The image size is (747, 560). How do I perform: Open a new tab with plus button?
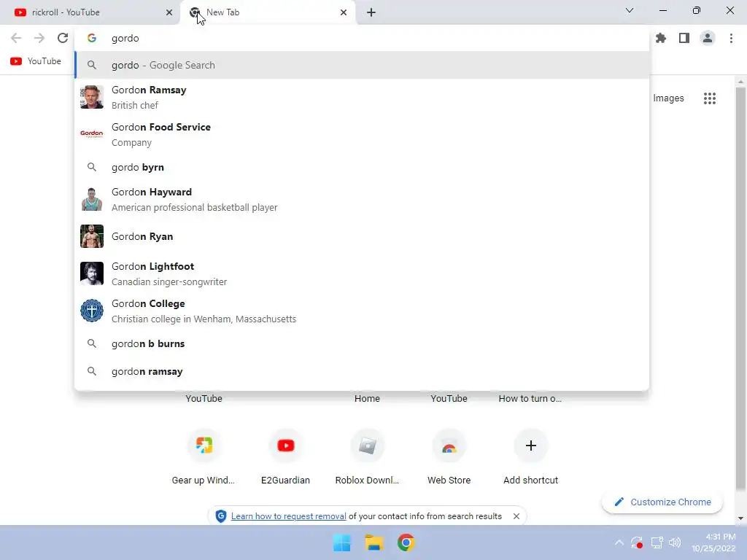[371, 12]
